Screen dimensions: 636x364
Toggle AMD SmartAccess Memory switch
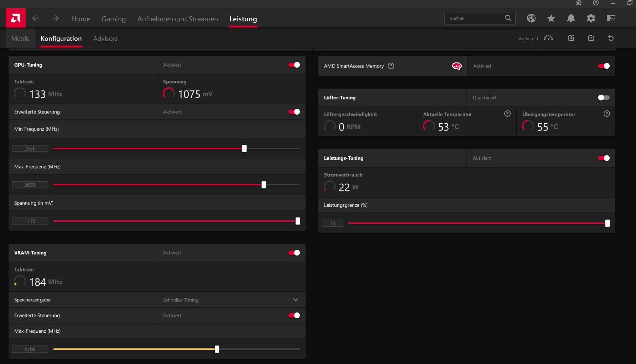point(604,66)
